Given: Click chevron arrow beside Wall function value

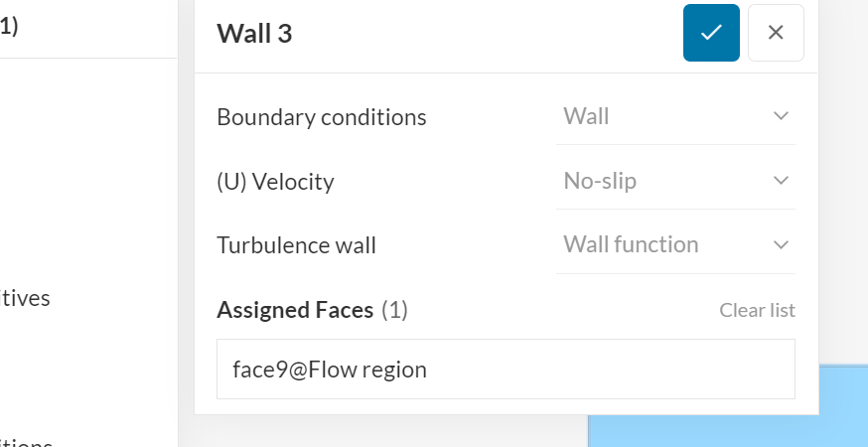Looking at the screenshot, I should click(x=781, y=244).
